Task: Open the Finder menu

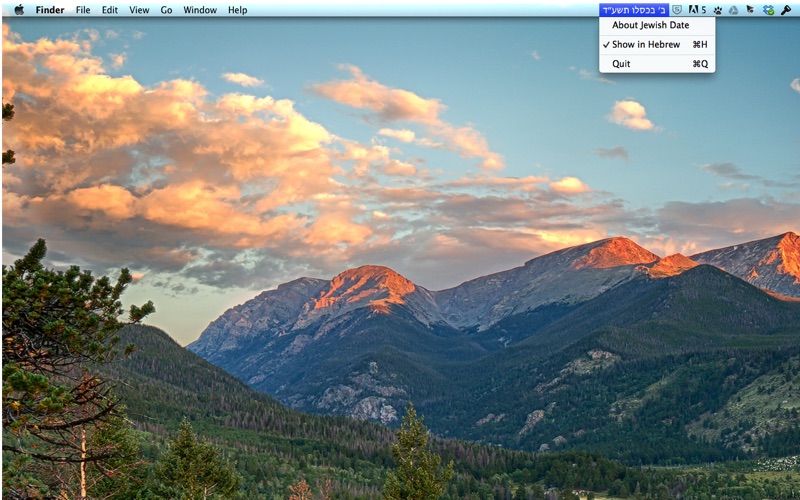Action: 50,10
